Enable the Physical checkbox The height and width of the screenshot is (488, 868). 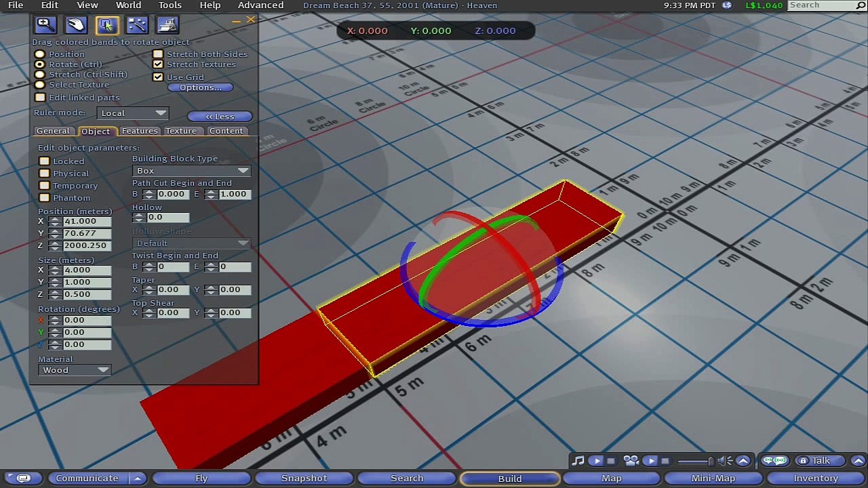45,174
